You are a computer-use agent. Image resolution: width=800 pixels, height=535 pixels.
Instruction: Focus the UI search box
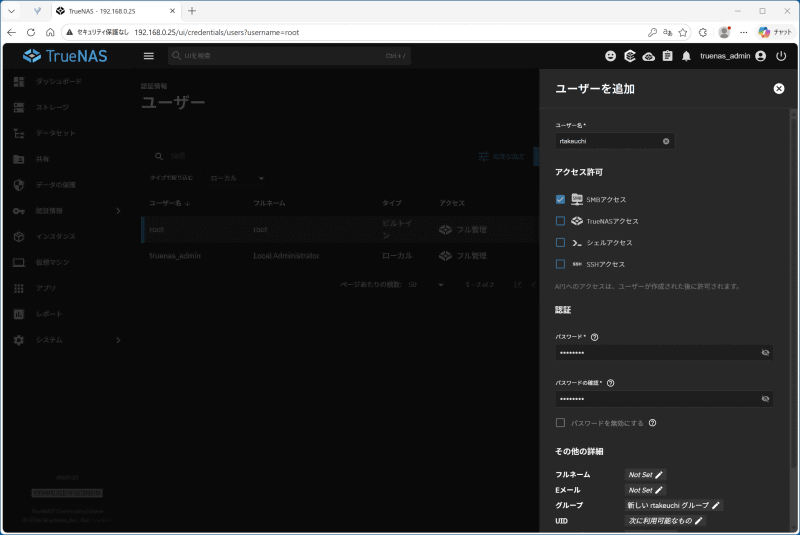[289, 56]
